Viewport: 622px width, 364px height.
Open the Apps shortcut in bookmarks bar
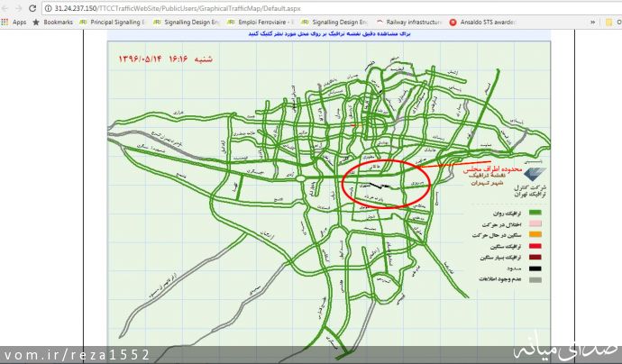(x=14, y=23)
